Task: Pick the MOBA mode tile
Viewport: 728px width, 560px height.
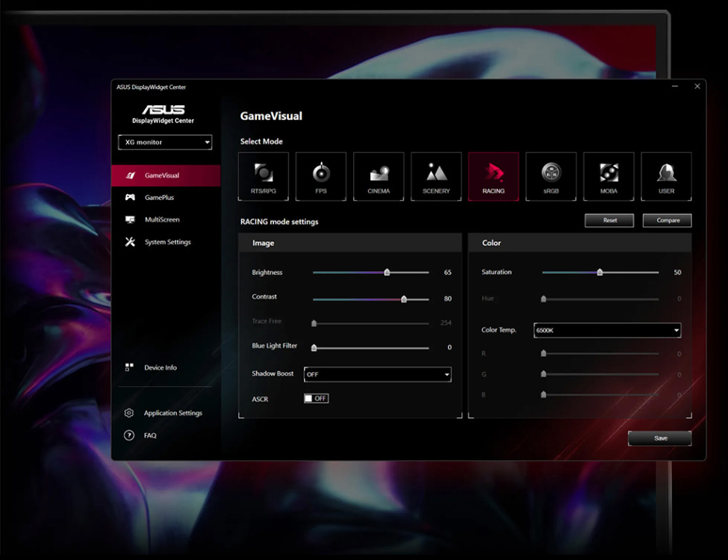Action: pyautogui.click(x=609, y=176)
